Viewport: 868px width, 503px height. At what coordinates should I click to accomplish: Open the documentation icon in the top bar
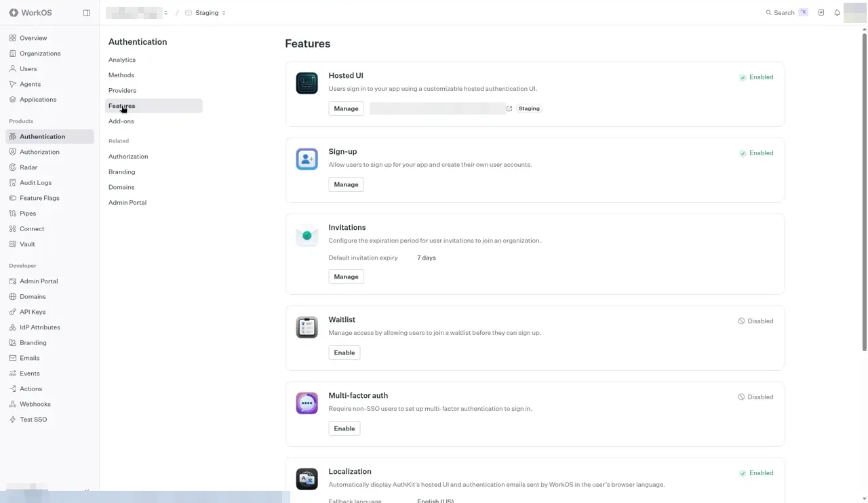[821, 13]
